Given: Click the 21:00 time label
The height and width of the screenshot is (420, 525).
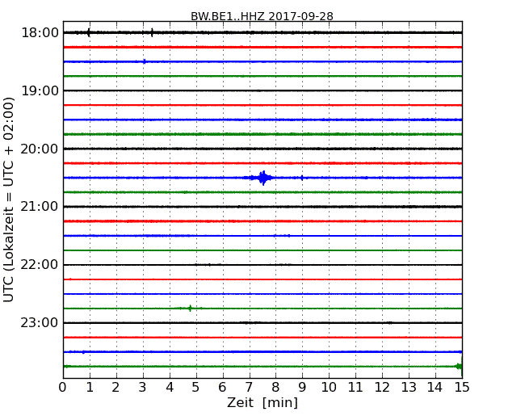Looking at the screenshot, I should (x=40, y=207).
